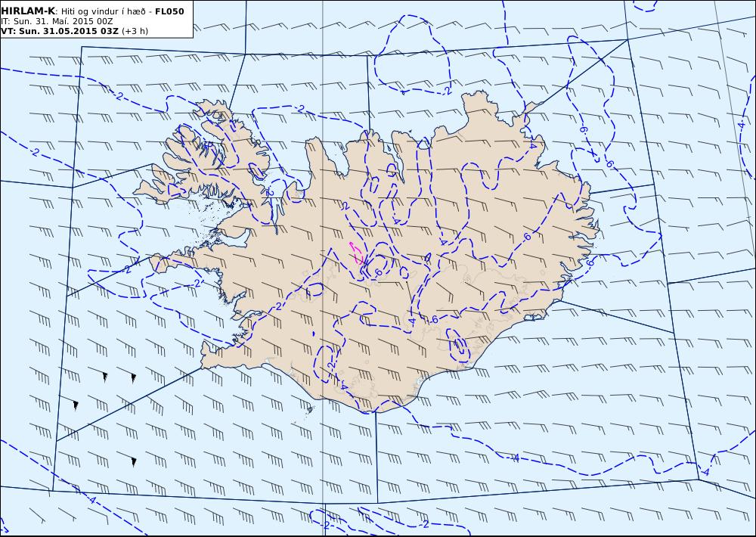Click the VT: Sun. 31.05.2015 03Z valid time

pyautogui.click(x=60, y=31)
